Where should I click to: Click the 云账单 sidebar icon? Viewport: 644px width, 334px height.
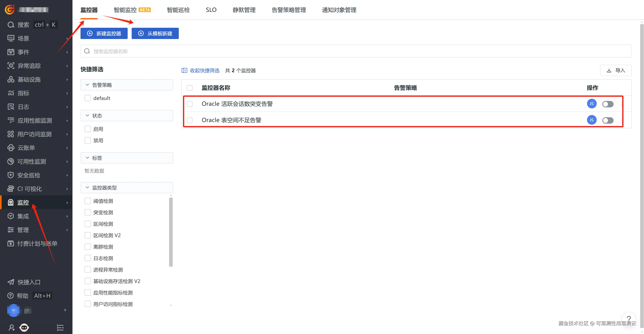[10, 148]
